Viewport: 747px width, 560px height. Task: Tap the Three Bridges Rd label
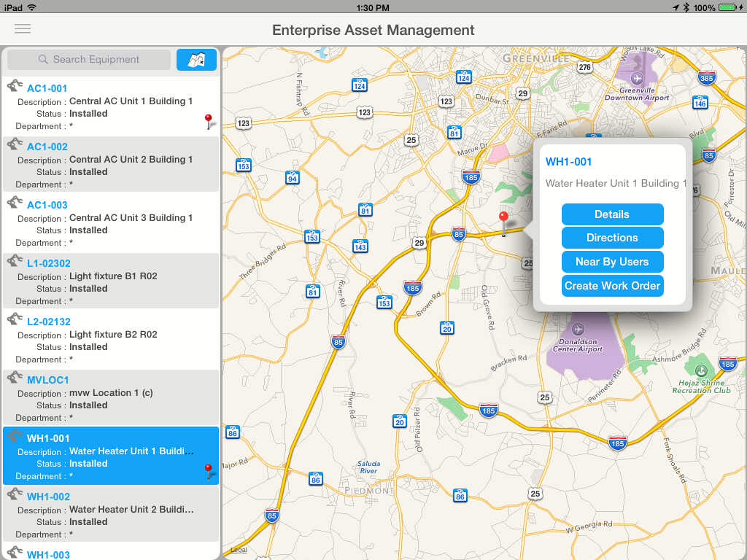263,261
